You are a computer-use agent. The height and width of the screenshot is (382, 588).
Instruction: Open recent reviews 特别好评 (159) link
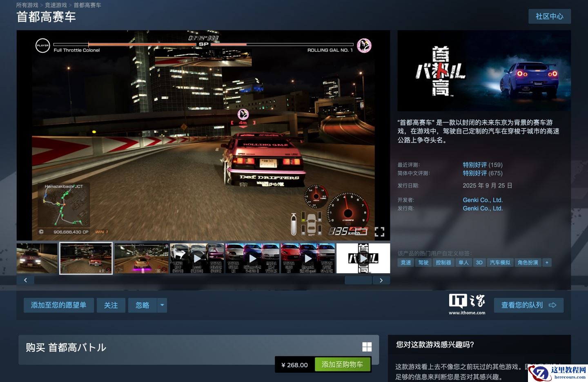[x=483, y=165]
